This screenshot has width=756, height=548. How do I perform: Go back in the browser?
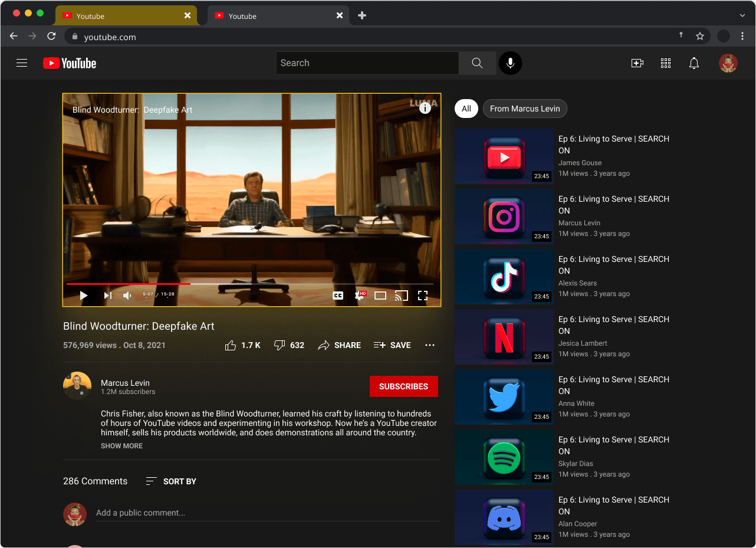(x=14, y=36)
